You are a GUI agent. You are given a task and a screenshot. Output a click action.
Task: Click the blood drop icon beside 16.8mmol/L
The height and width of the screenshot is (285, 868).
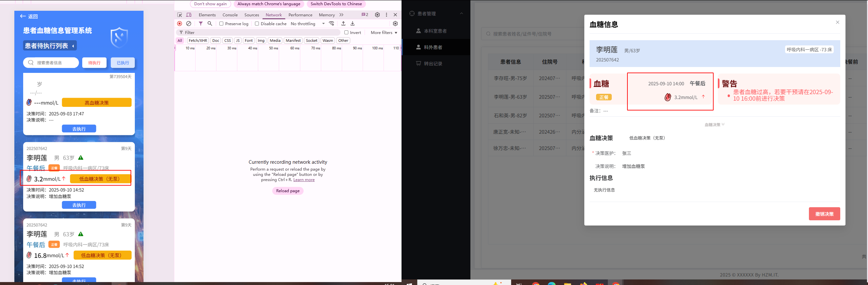pyautogui.click(x=29, y=255)
